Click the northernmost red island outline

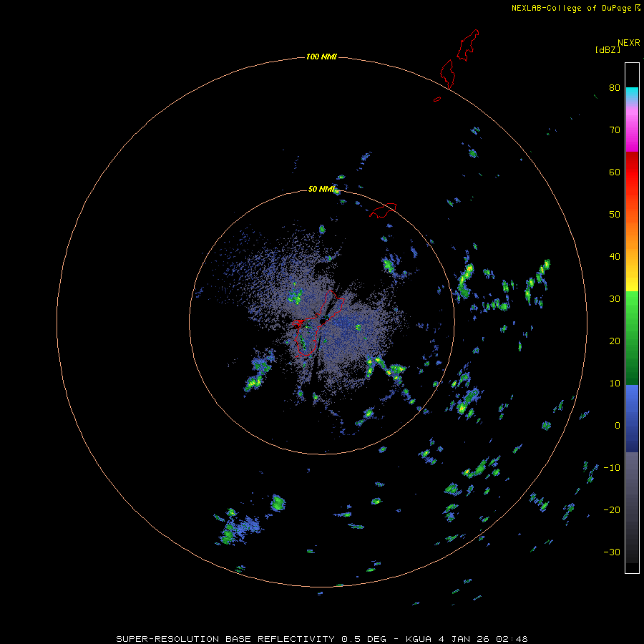468,45
